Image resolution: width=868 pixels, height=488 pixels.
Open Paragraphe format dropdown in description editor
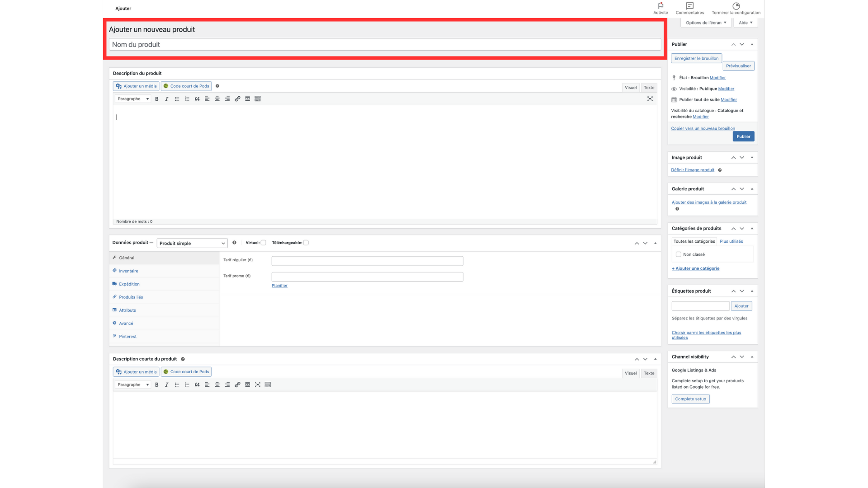tap(132, 99)
